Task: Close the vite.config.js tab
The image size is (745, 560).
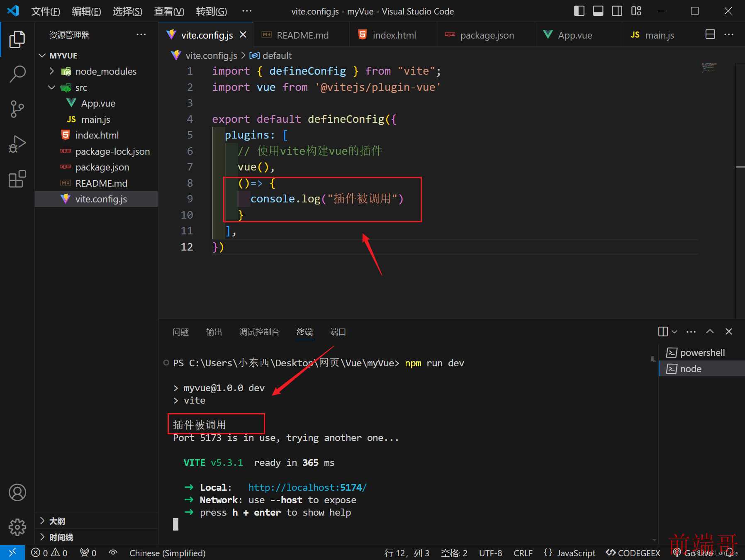Action: click(x=243, y=35)
